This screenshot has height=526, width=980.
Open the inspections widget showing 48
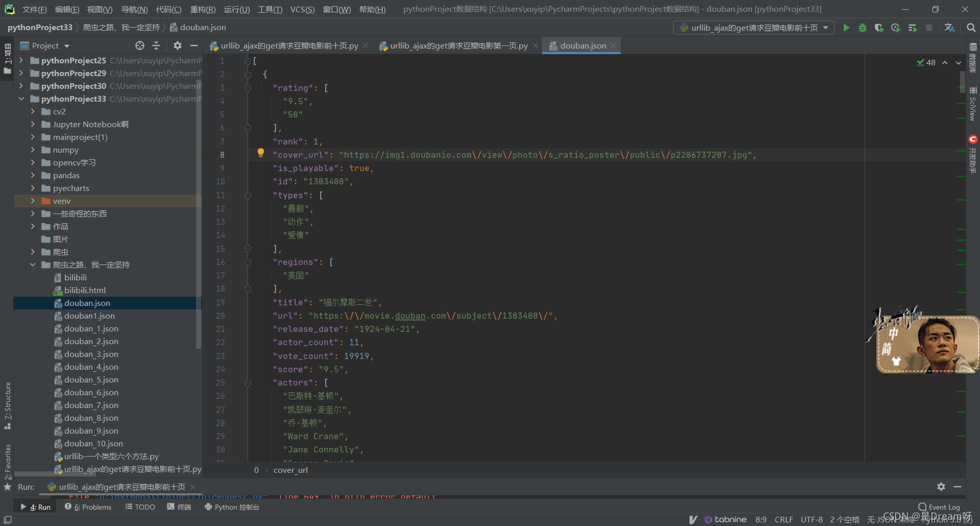click(926, 62)
